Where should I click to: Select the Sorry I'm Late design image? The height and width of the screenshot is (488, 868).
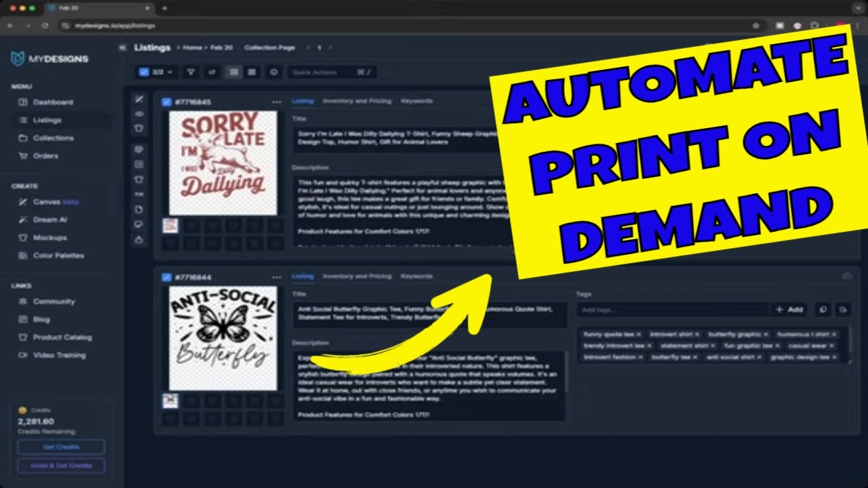click(x=223, y=163)
